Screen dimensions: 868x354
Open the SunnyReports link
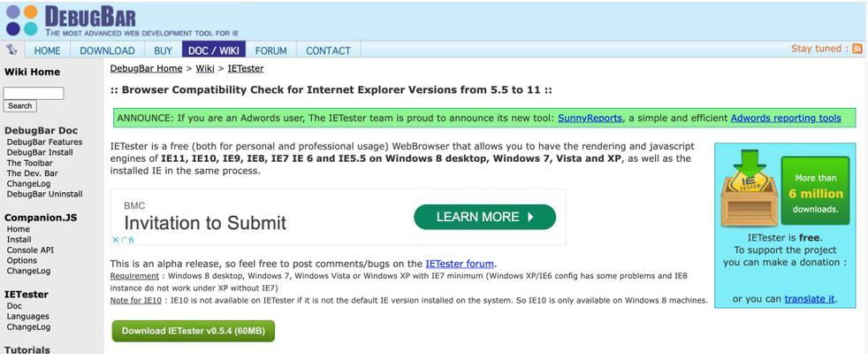pos(590,118)
